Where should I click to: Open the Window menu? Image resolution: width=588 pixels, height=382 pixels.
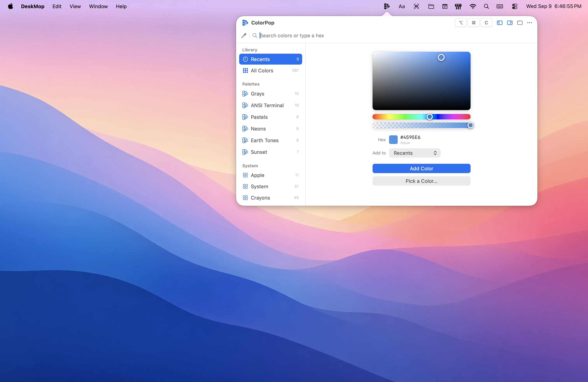point(98,6)
